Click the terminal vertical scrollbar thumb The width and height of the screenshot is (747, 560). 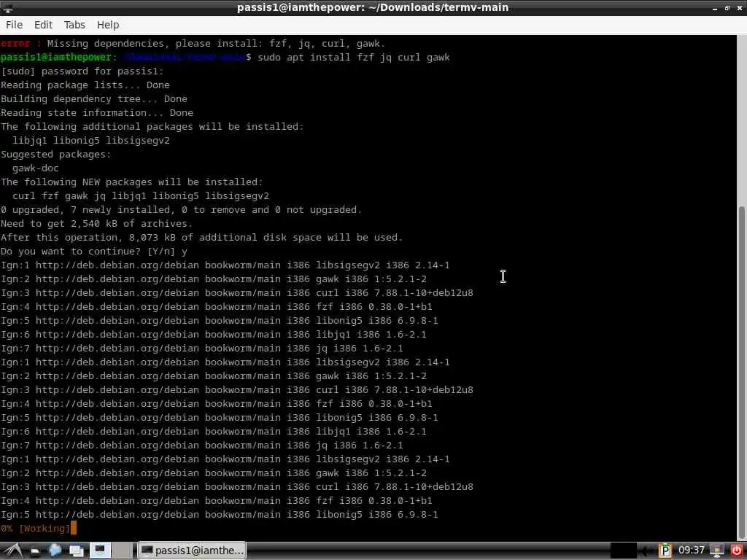click(742, 373)
